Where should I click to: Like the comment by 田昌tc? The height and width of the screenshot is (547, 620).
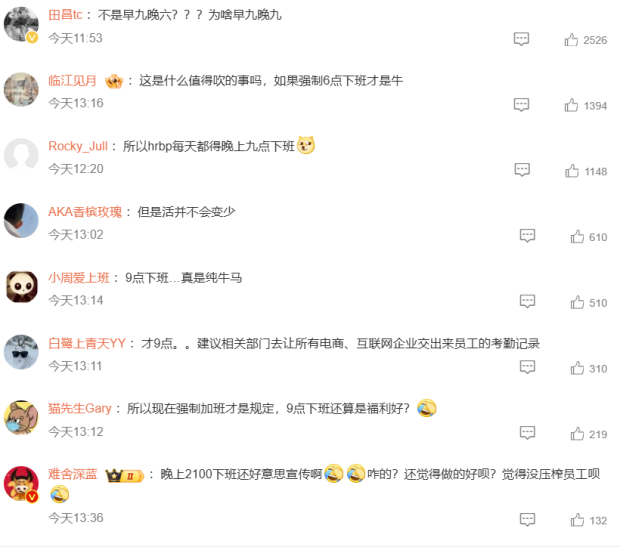[571, 40]
